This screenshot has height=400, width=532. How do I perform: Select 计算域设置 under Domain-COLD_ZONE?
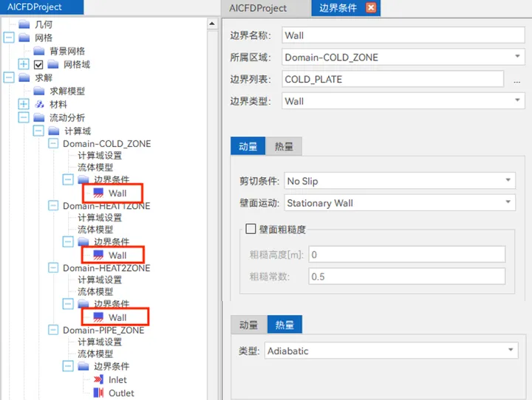point(100,156)
